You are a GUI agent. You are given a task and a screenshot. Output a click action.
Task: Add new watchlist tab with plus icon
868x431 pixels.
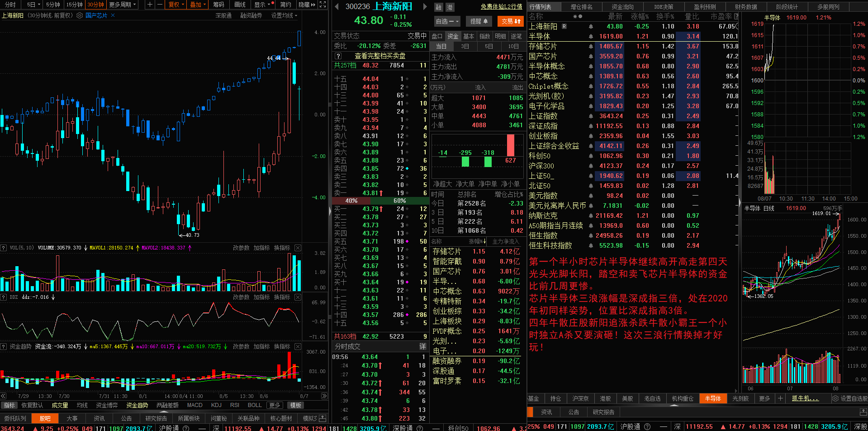point(780,398)
